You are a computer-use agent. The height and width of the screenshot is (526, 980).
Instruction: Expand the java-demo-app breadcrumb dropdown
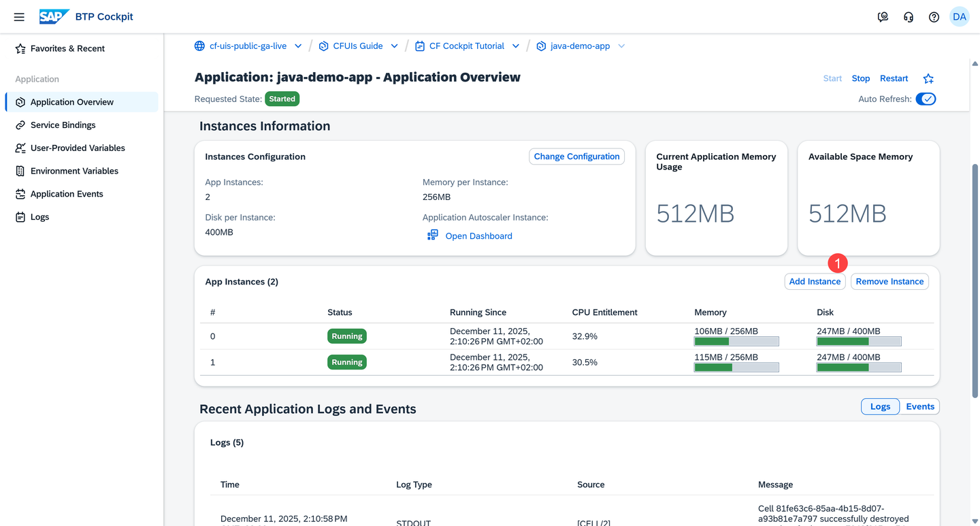pos(621,46)
